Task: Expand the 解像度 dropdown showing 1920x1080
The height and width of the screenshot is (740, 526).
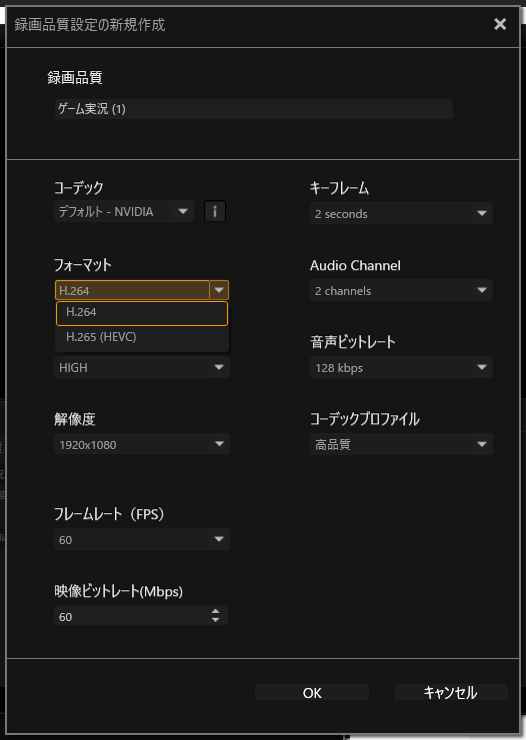Action: click(x=142, y=444)
